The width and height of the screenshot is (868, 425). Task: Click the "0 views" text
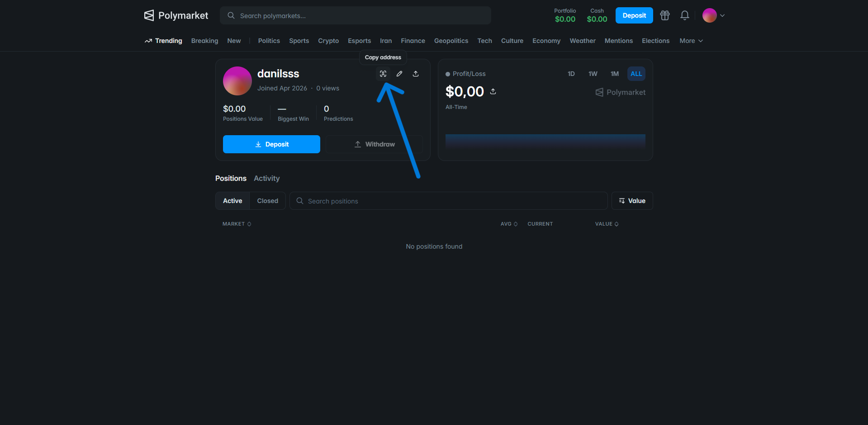click(x=328, y=88)
